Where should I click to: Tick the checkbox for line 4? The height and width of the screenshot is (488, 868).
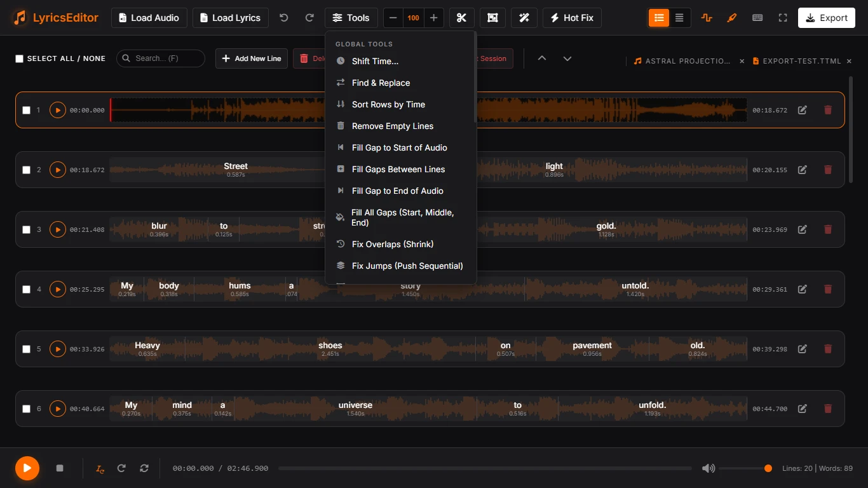(27, 289)
